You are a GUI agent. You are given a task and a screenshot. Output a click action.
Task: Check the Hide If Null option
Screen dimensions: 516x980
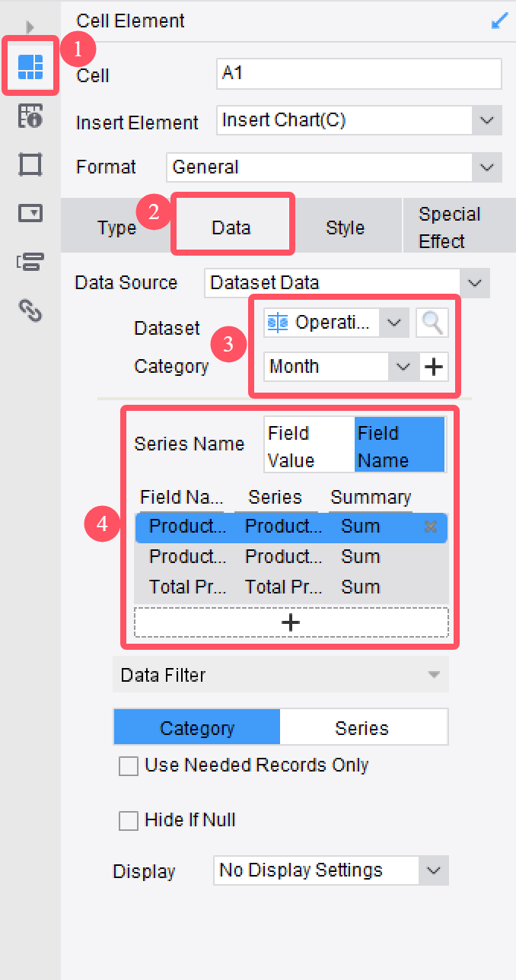pyautogui.click(x=129, y=821)
